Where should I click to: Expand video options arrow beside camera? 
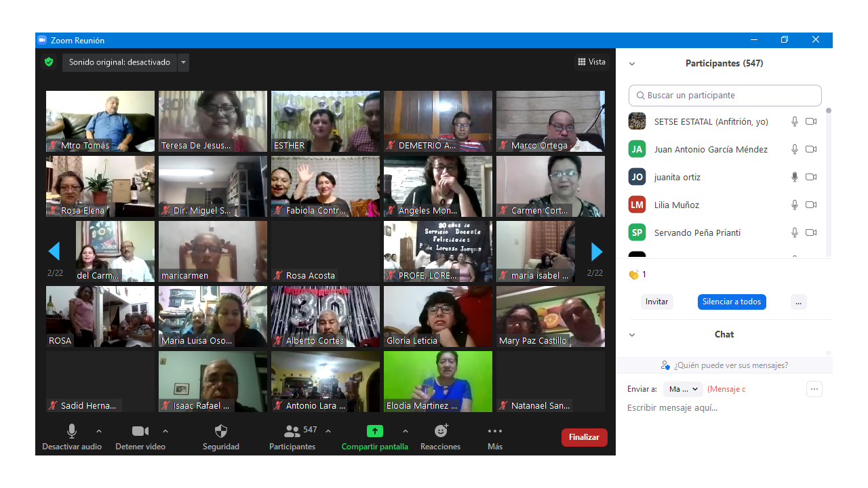pos(165,431)
